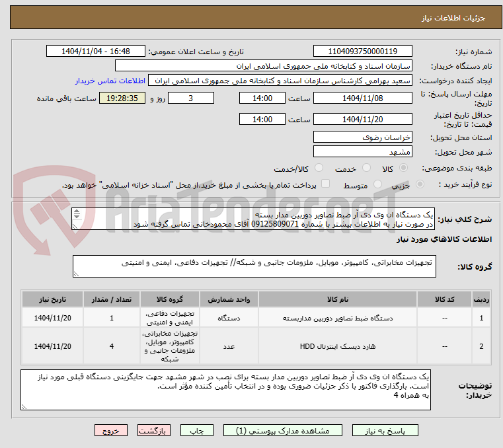The image size is (503, 448).
Task: Click the بازگشت back button
Action: click(154, 430)
